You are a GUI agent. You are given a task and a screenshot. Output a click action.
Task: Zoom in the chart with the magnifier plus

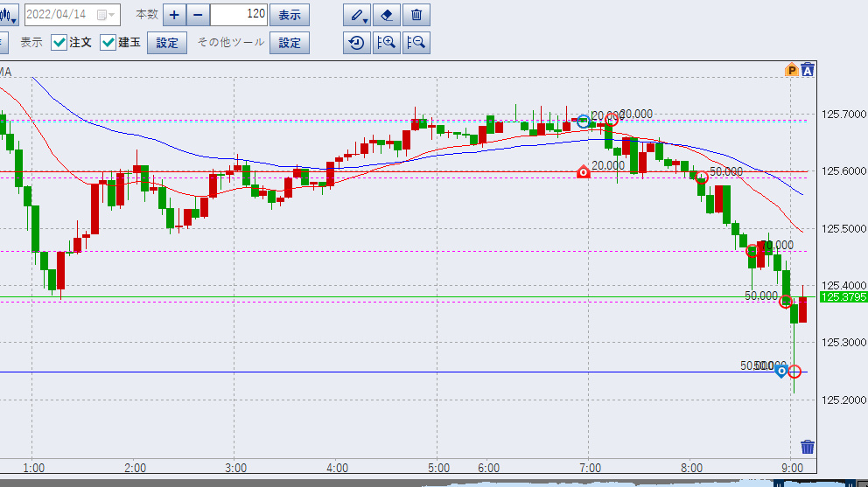pyautogui.click(x=387, y=43)
